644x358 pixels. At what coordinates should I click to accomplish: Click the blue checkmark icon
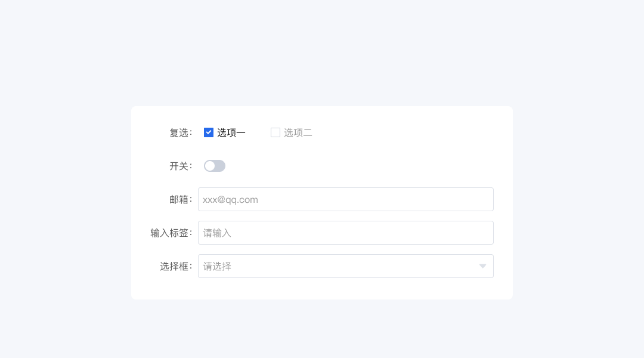coord(209,132)
